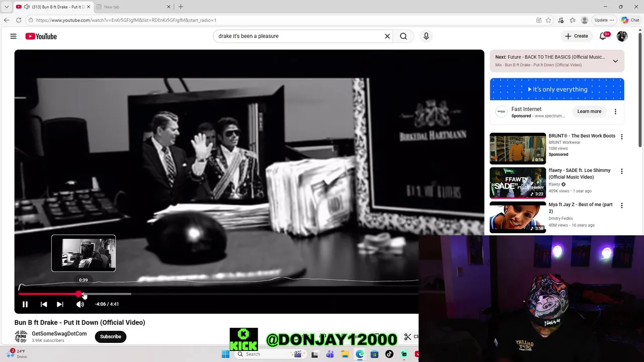This screenshot has height=362, width=644.
Task: Open YouTube notifications bell
Action: click(603, 36)
